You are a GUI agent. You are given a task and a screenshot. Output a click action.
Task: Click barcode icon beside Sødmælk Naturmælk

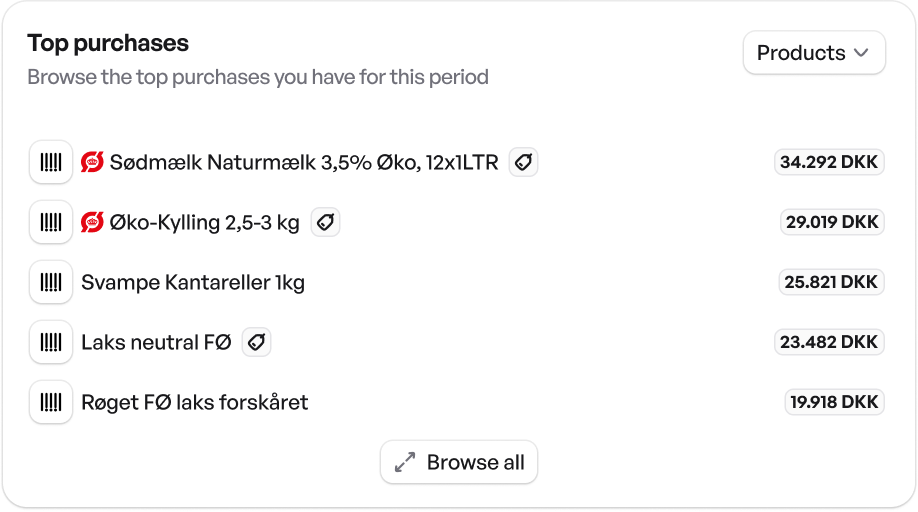click(x=51, y=162)
